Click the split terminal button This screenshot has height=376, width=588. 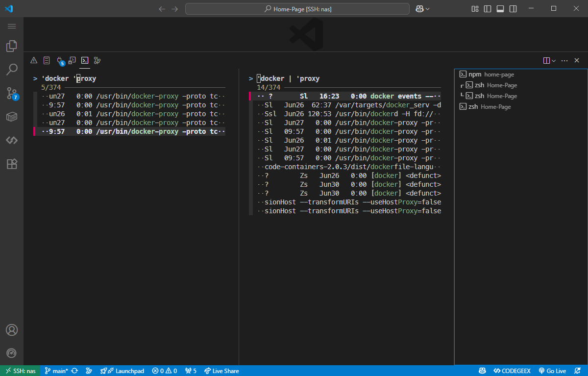tap(547, 60)
